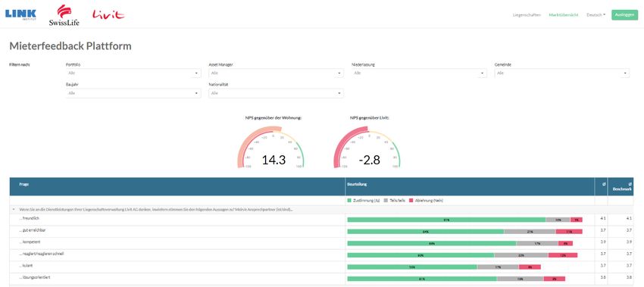Click green Zustimmung bar in kulant row
The width and height of the screenshot is (644, 287).
[412, 267]
